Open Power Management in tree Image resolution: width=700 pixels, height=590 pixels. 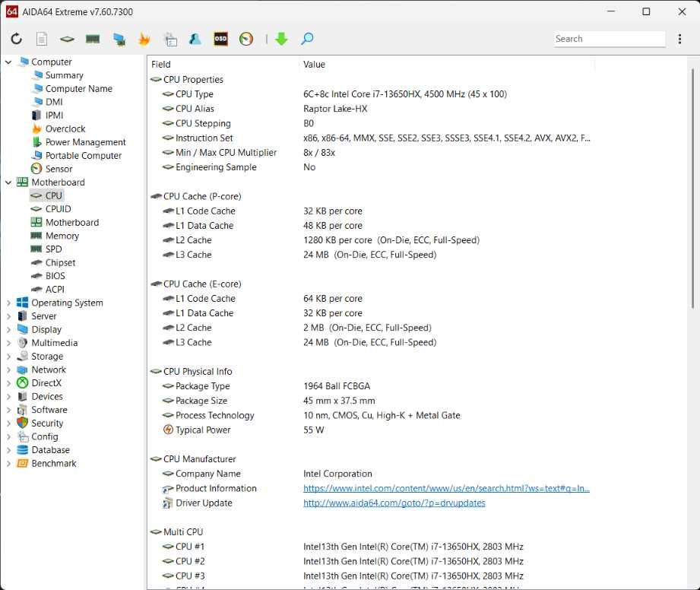85,142
